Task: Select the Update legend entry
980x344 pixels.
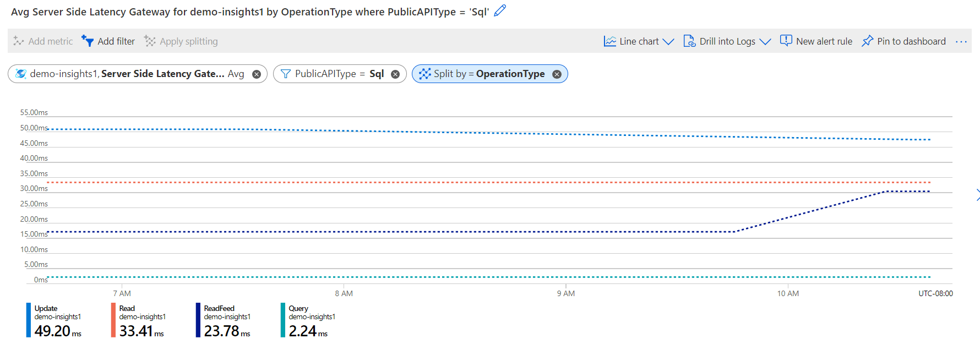Action: click(x=55, y=320)
